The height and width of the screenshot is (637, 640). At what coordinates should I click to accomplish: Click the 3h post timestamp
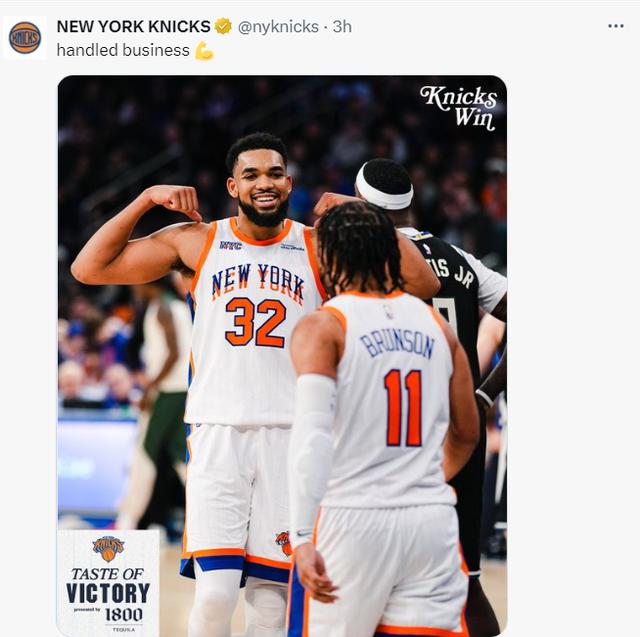(342, 26)
